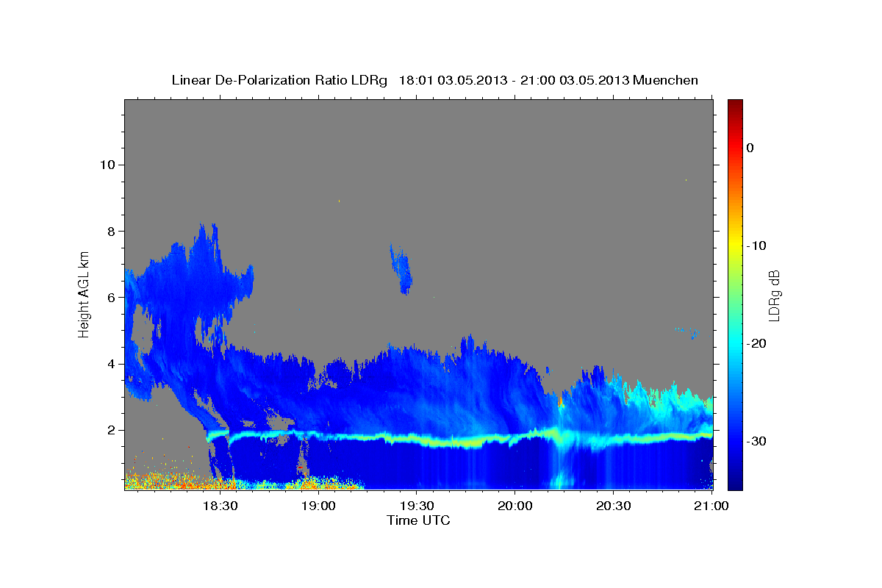
Task: Click the '21:00' time tick label
Action: 711,506
